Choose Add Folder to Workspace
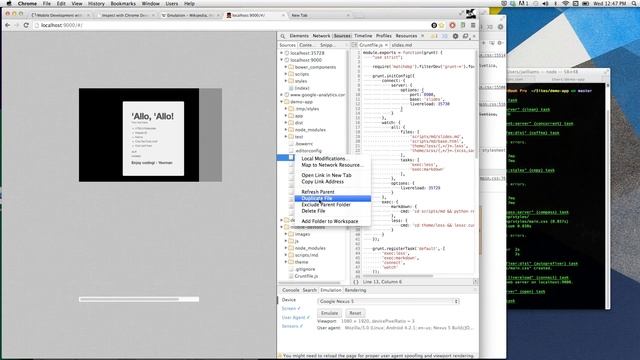 pyautogui.click(x=333, y=221)
